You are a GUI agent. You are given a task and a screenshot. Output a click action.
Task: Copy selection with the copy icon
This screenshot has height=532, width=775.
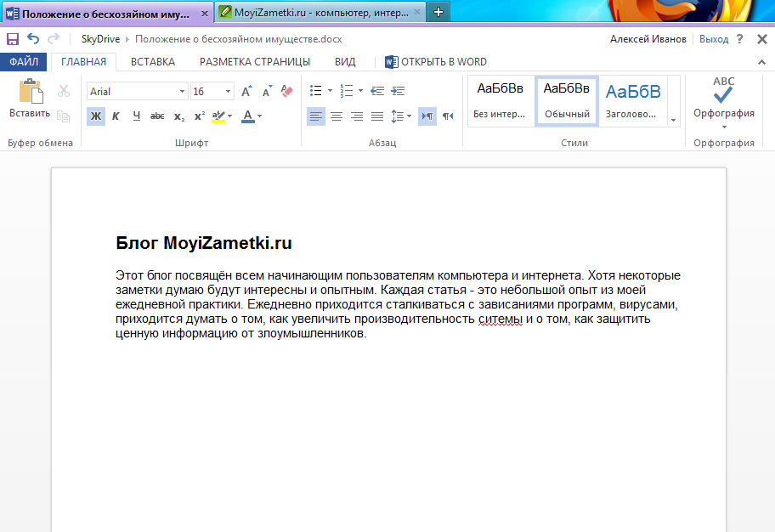63,116
